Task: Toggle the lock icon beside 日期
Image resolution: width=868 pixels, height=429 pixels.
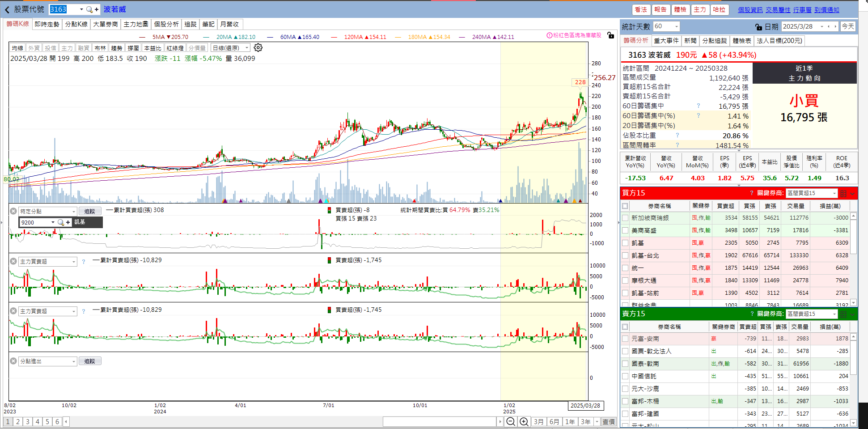Action: (758, 27)
